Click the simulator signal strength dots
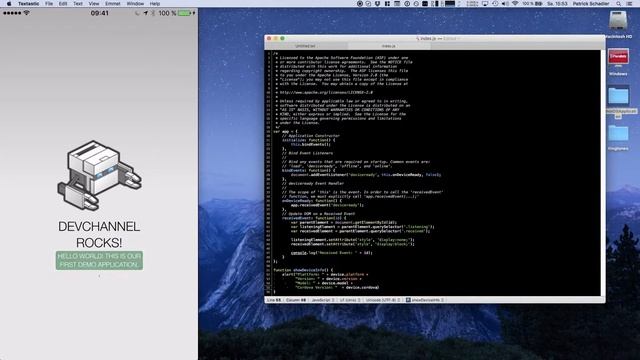 [12, 13]
